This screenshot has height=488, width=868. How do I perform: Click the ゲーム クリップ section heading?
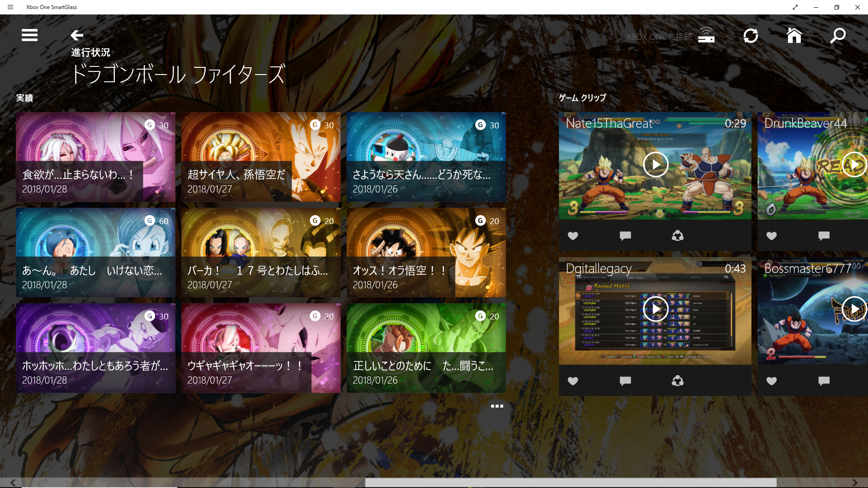coord(582,98)
